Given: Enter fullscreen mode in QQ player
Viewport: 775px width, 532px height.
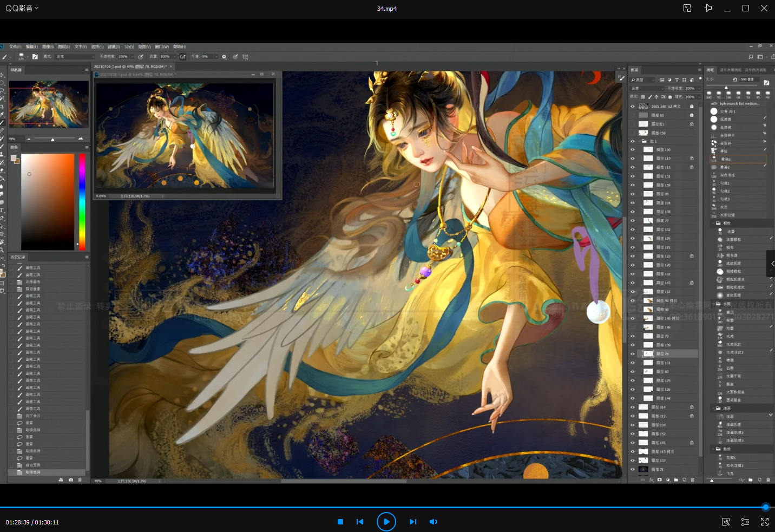Looking at the screenshot, I should coord(765,522).
